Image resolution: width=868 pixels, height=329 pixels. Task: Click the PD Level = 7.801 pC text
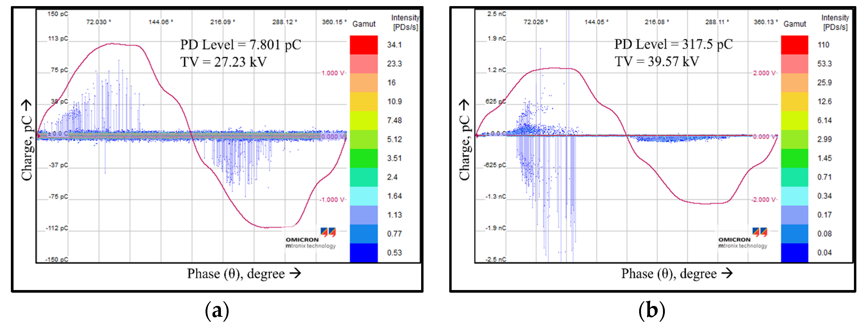coord(241,45)
